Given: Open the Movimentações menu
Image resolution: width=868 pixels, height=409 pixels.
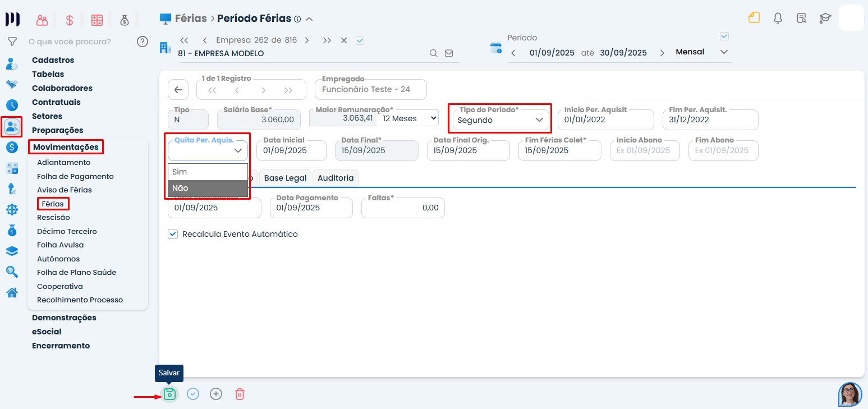Looking at the screenshot, I should pos(66,148).
